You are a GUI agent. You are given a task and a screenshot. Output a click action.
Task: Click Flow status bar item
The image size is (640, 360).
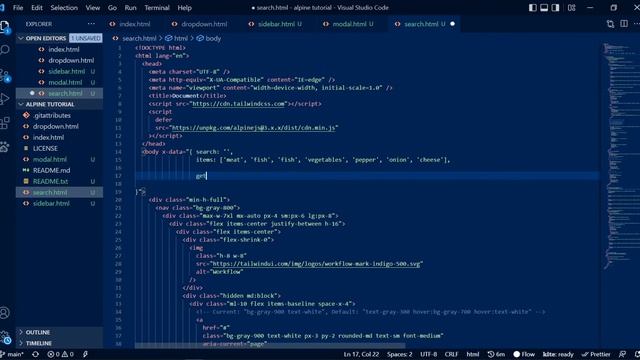(524, 354)
